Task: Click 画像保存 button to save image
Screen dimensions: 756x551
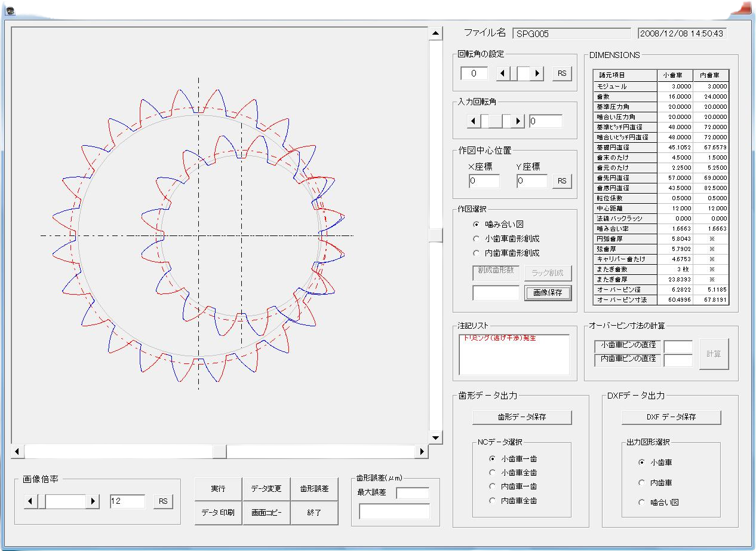Action: pyautogui.click(x=548, y=293)
